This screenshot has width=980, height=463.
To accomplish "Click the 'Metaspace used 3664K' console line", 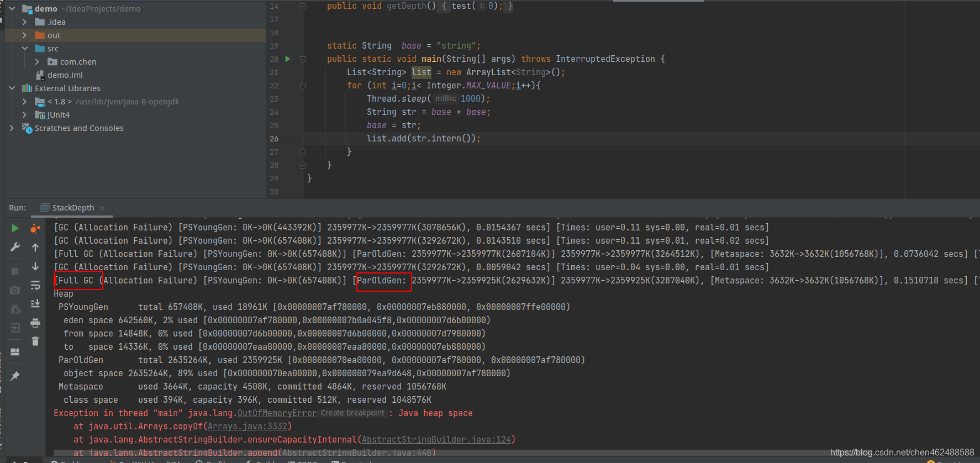I will (252, 387).
